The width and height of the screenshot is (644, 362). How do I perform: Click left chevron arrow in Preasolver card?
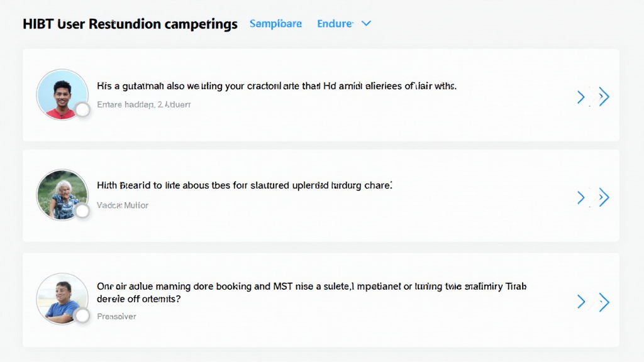point(581,302)
